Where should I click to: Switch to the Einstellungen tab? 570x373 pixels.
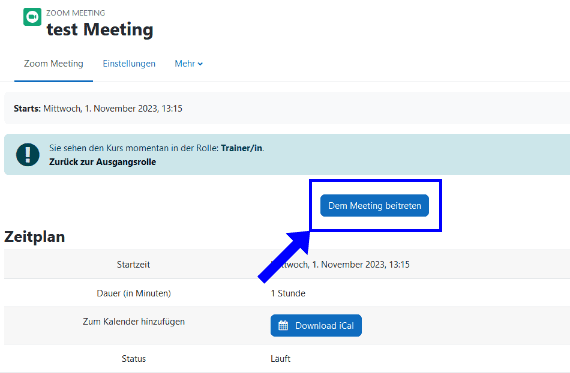129,64
